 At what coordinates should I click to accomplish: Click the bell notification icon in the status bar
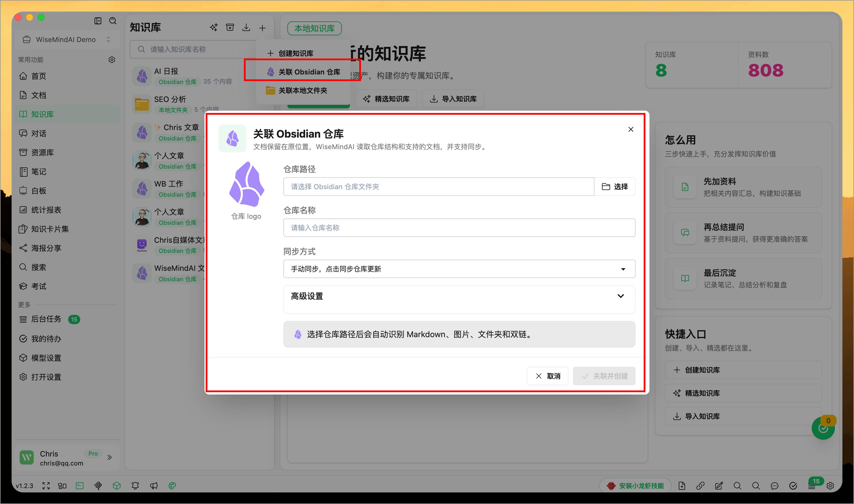point(135,486)
